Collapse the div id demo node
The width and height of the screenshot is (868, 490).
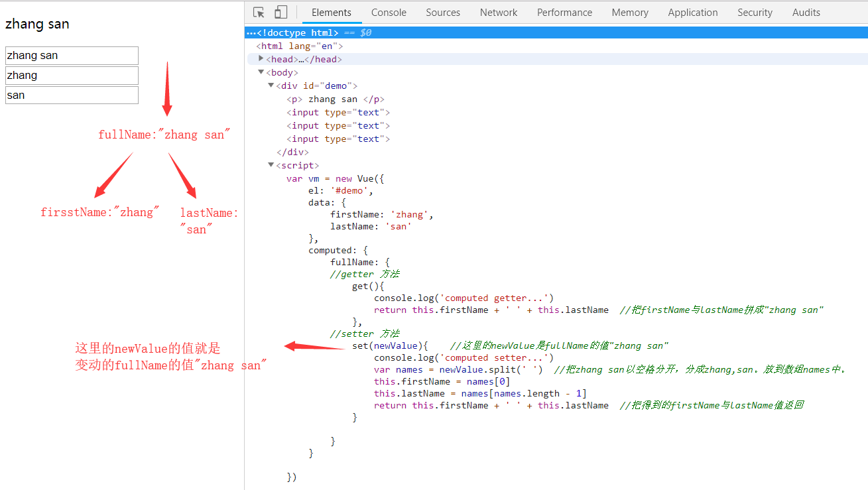coord(271,86)
